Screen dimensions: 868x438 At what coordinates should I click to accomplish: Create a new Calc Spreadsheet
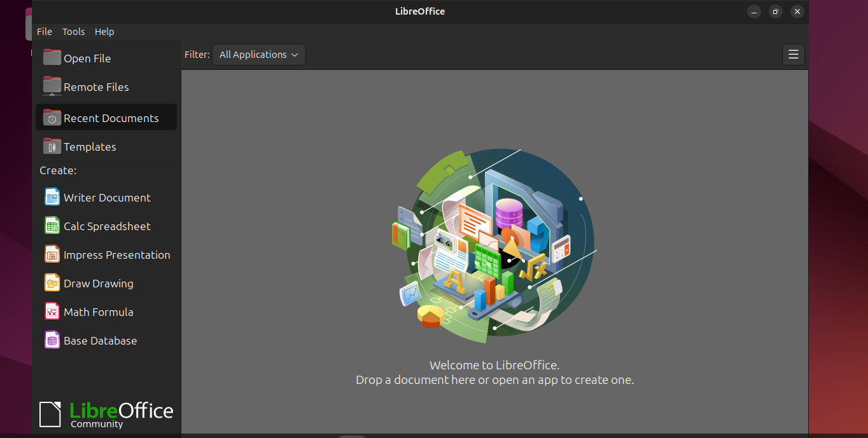click(106, 226)
